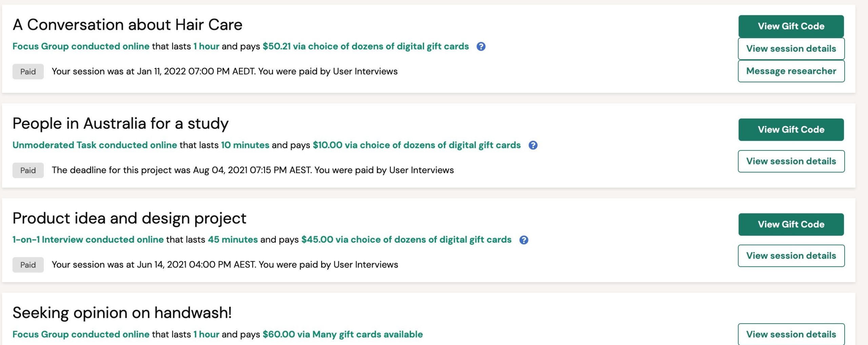Open "Product idea and design project" title
The width and height of the screenshot is (868, 345).
click(129, 219)
